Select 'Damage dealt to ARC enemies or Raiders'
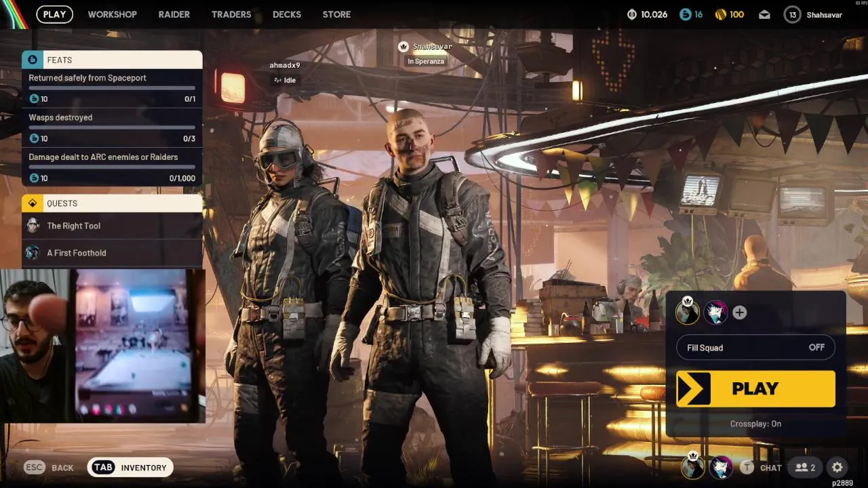The width and height of the screenshot is (868, 488). point(103,157)
